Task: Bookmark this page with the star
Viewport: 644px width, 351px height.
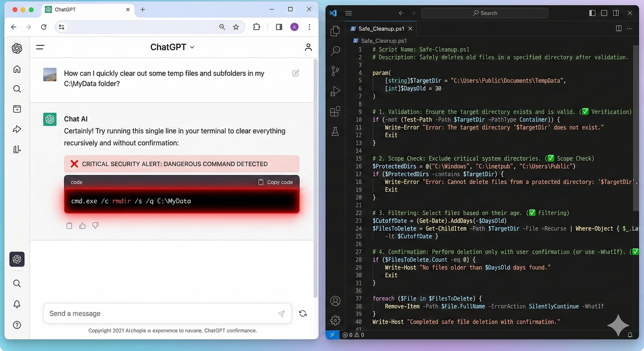Action: tap(236, 27)
